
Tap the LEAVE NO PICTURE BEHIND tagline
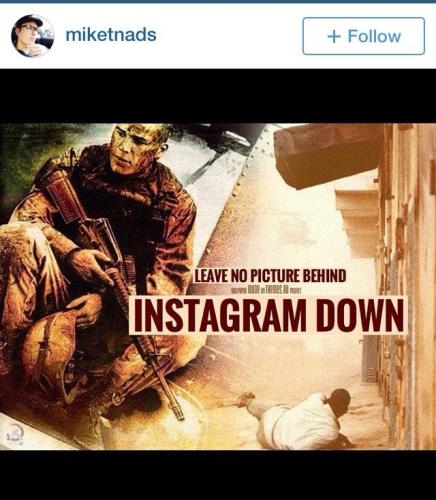point(270,276)
